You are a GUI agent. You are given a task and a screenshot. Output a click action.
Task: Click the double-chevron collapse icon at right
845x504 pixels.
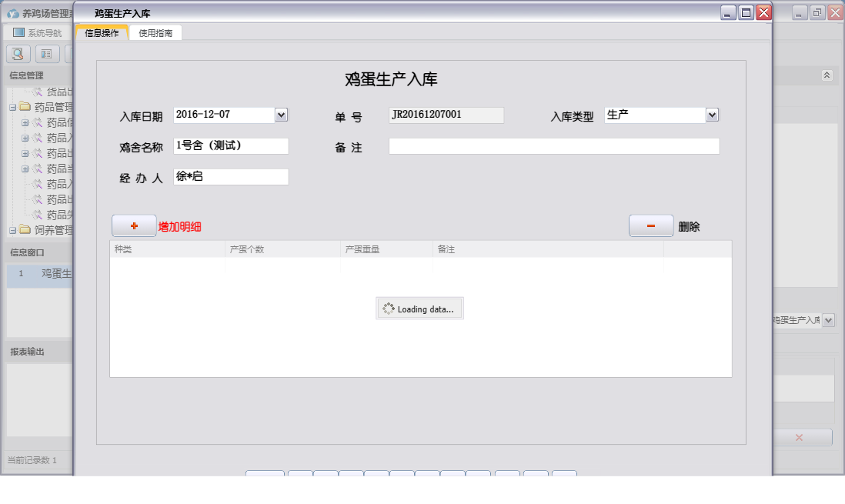pyautogui.click(x=827, y=75)
